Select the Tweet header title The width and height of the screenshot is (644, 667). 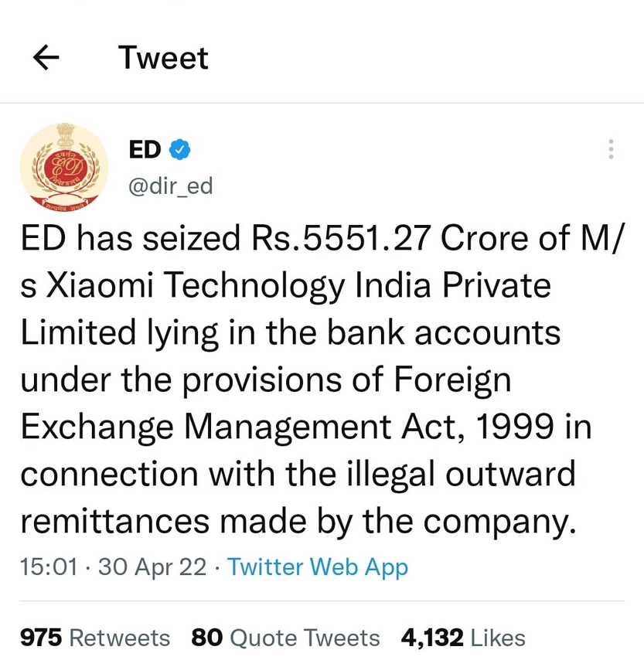point(163,57)
